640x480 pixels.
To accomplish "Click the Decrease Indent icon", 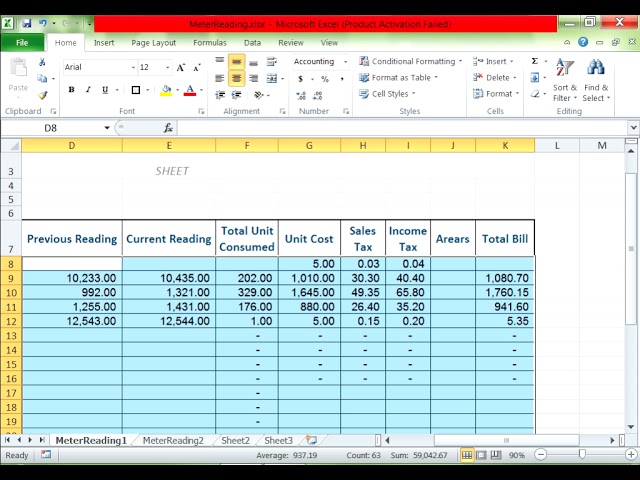I will [220, 95].
